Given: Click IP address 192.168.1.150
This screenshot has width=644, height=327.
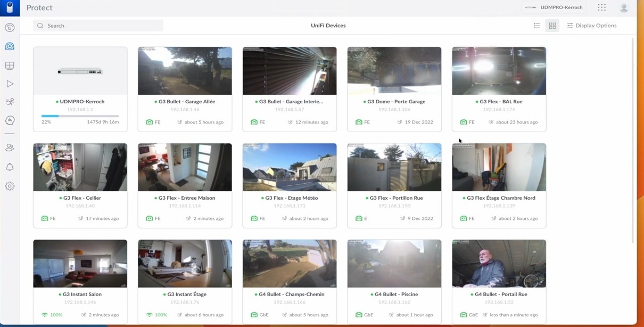Looking at the screenshot, I should pyautogui.click(x=394, y=206).
